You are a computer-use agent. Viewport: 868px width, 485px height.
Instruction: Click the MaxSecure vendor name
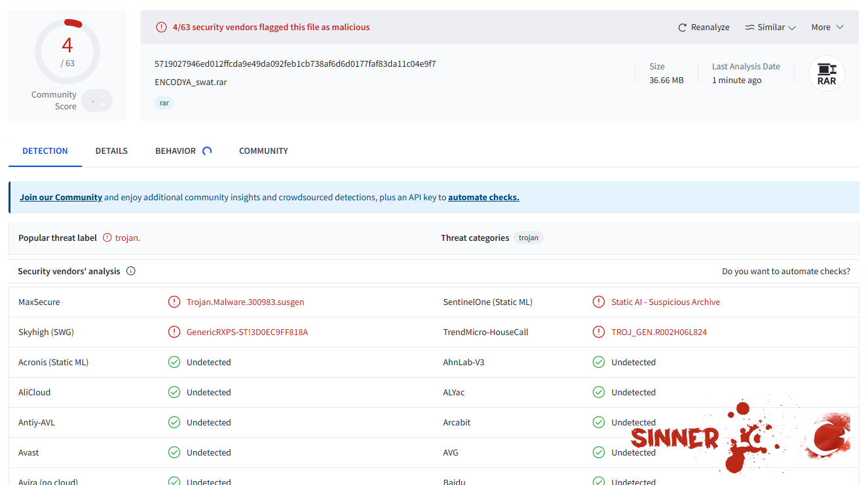(39, 302)
